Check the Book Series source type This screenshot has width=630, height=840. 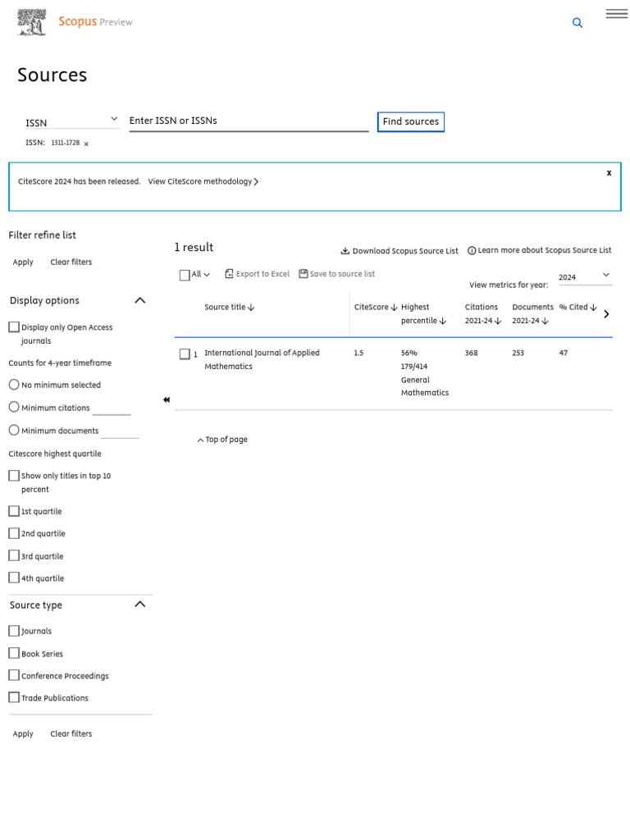pyautogui.click(x=14, y=653)
